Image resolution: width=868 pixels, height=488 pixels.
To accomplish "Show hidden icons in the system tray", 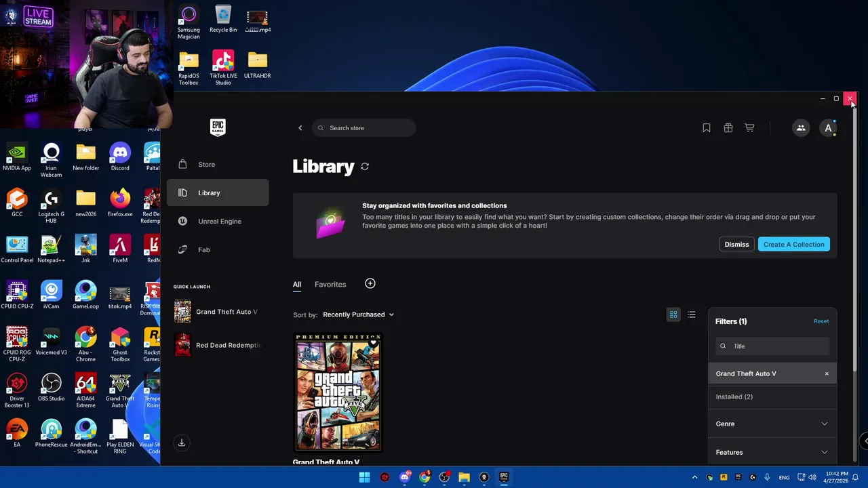I will 694,477.
